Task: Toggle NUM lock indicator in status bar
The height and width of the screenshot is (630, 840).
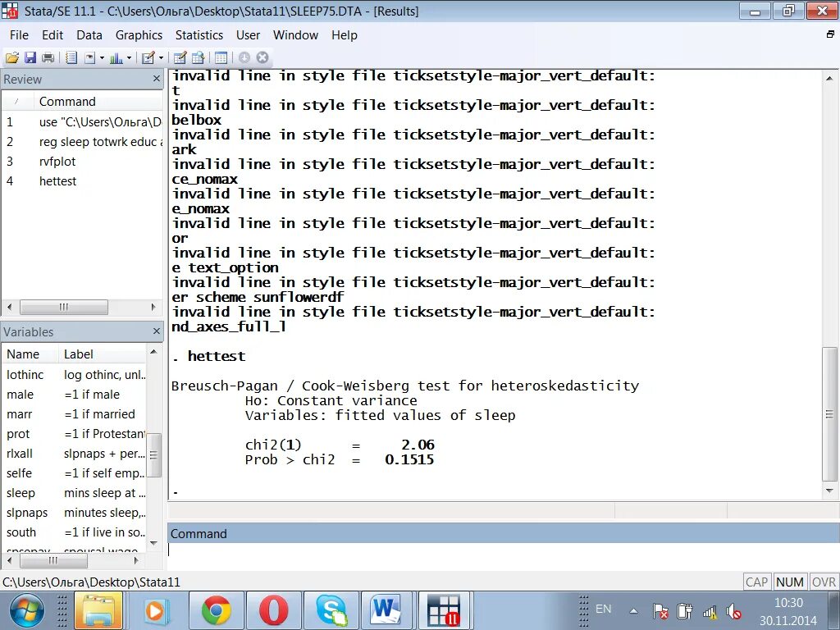Action: pos(789,582)
